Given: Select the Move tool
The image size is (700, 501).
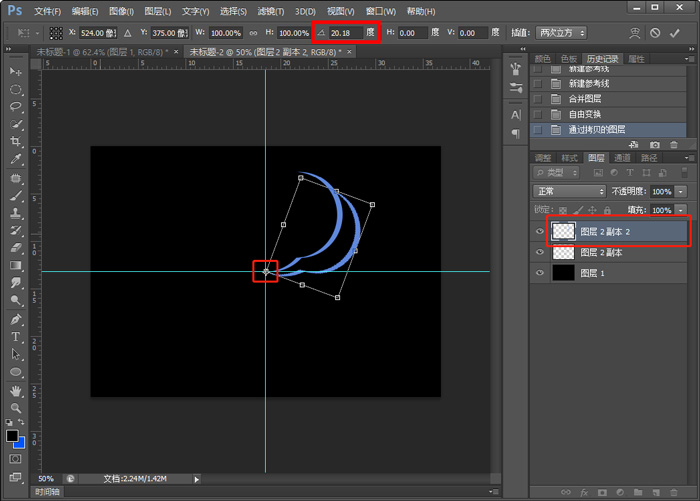Looking at the screenshot, I should (16, 71).
